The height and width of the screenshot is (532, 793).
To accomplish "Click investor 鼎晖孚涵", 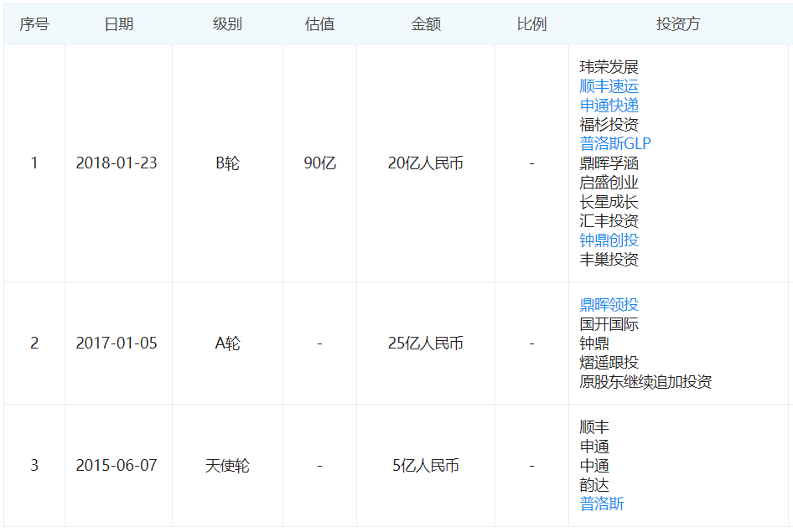I will coord(609,163).
